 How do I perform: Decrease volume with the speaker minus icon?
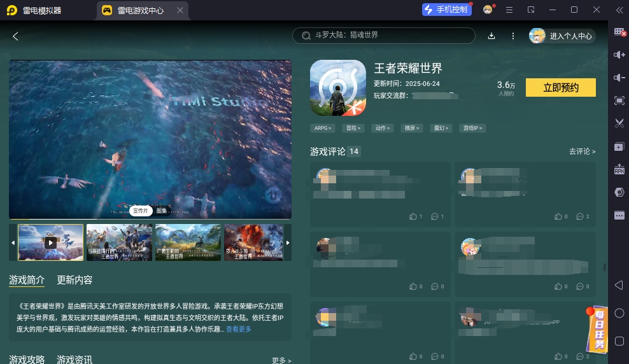(x=619, y=78)
